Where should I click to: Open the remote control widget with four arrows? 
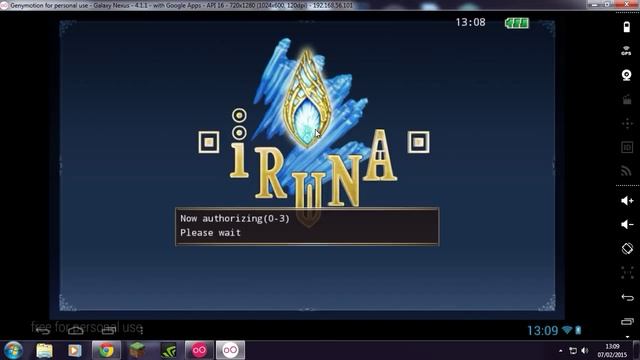[627, 123]
